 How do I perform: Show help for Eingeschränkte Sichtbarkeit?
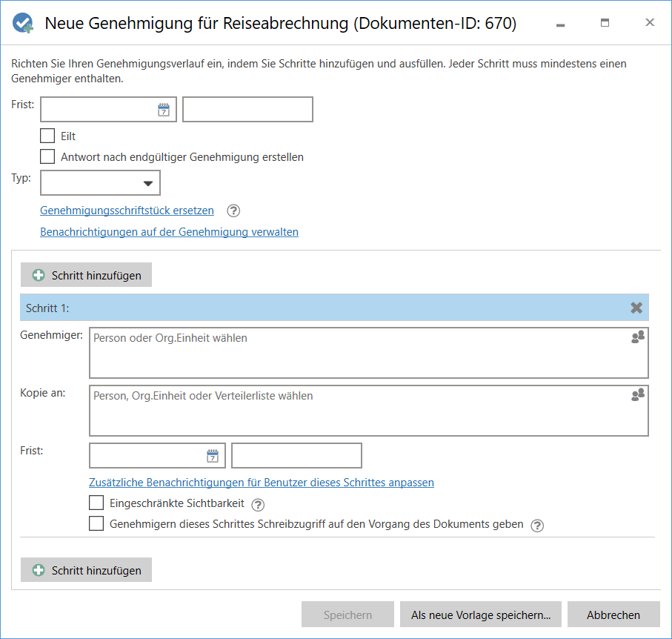point(258,504)
